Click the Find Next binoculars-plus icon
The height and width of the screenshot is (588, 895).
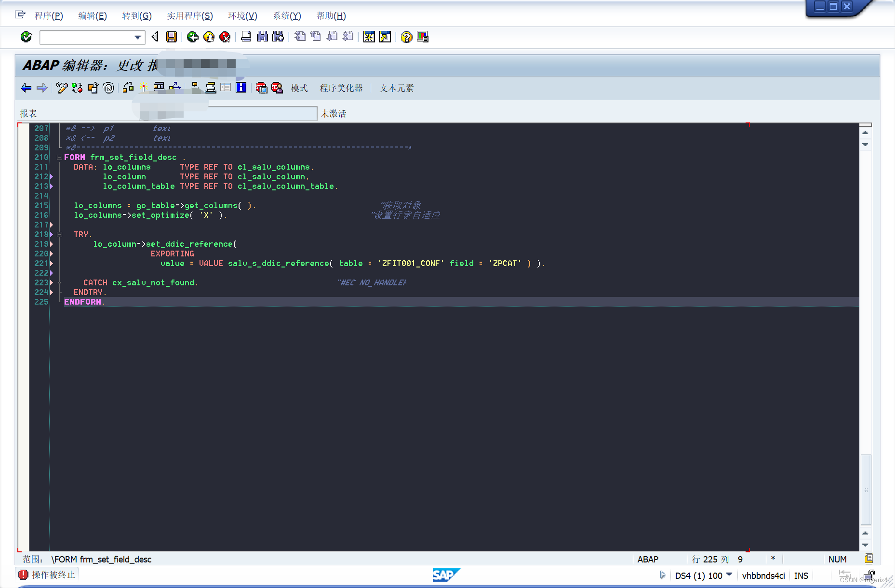(x=278, y=37)
